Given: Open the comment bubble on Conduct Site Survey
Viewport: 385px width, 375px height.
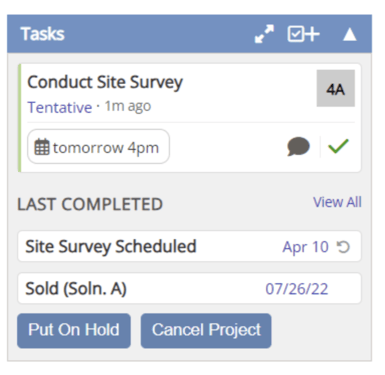Looking at the screenshot, I should [298, 146].
